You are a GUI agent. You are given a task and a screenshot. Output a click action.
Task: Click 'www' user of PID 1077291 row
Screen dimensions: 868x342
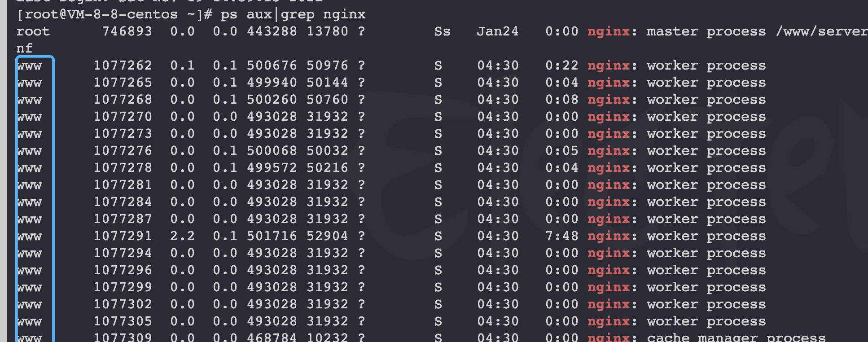[30, 237]
